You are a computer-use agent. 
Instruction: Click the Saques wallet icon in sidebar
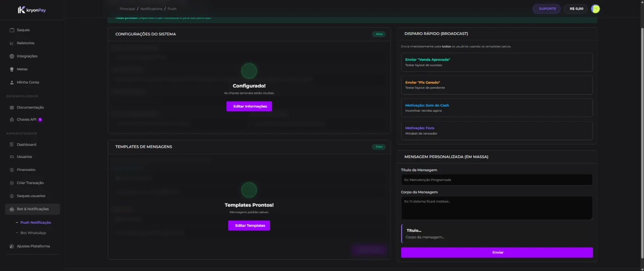tap(12, 30)
